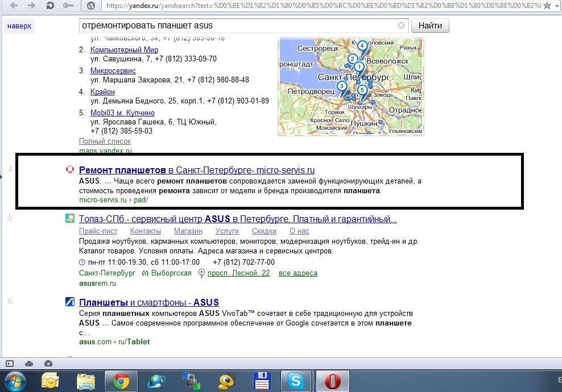Open the Контакты sitelink
562x392 pixels.
(146, 231)
